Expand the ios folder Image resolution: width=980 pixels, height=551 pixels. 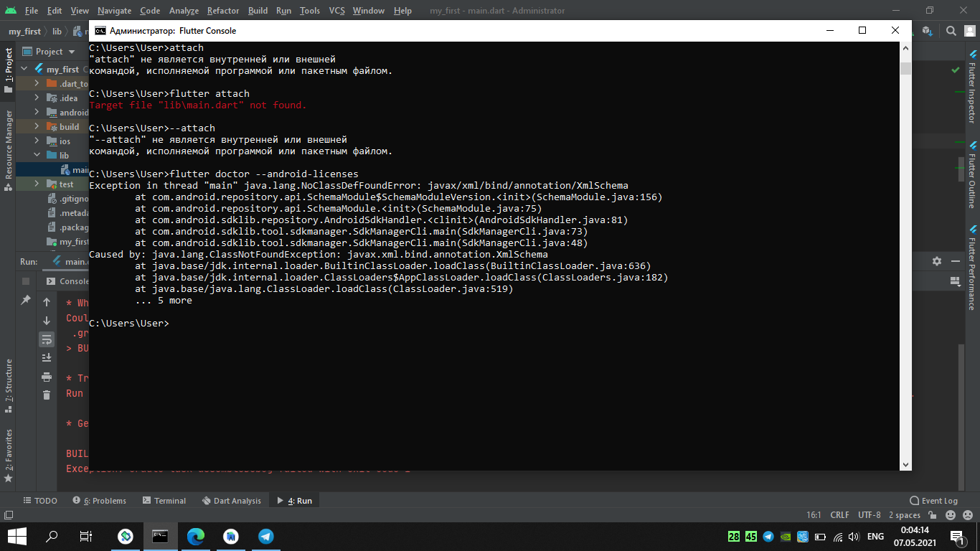[x=37, y=141]
